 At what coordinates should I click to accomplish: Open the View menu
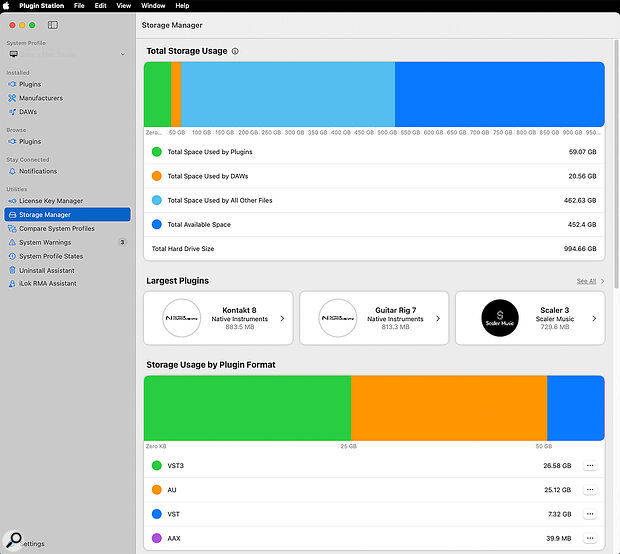pyautogui.click(x=123, y=6)
